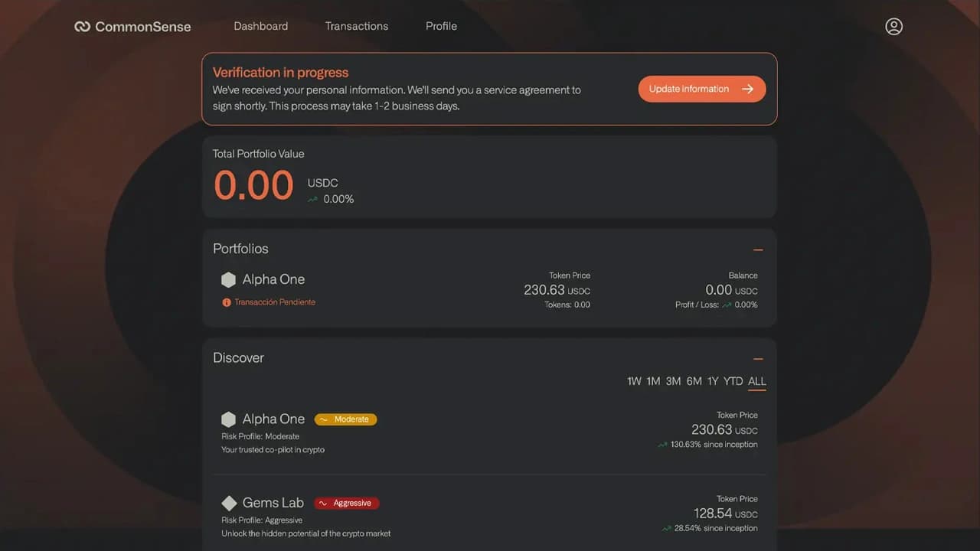
Task: Click the Transacción Pendiente warning icon
Action: (x=227, y=302)
